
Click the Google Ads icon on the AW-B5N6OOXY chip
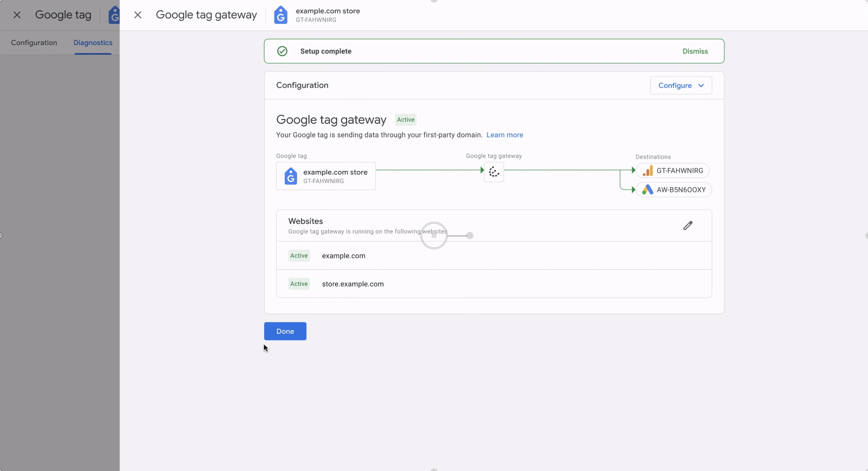647,190
